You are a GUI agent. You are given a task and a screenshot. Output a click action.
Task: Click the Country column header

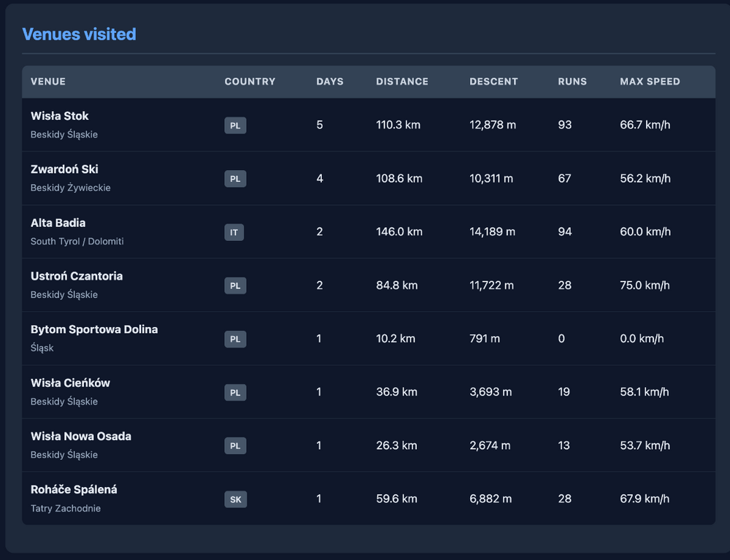tap(250, 82)
